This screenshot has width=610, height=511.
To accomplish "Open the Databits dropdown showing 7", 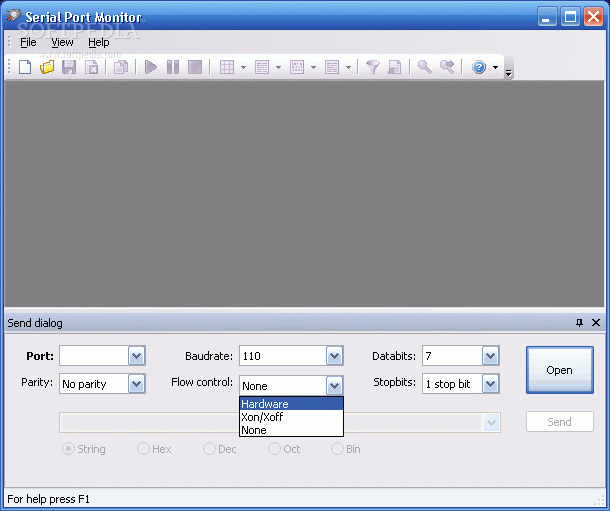I will 491,355.
